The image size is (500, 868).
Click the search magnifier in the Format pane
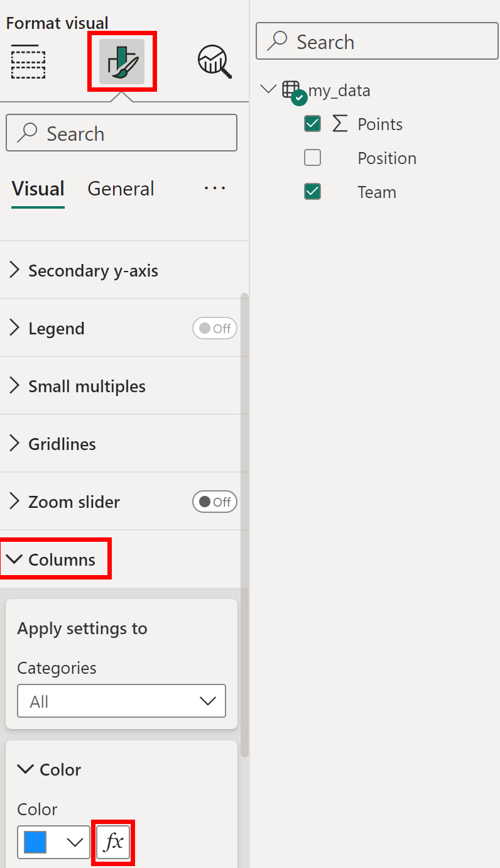point(29,133)
